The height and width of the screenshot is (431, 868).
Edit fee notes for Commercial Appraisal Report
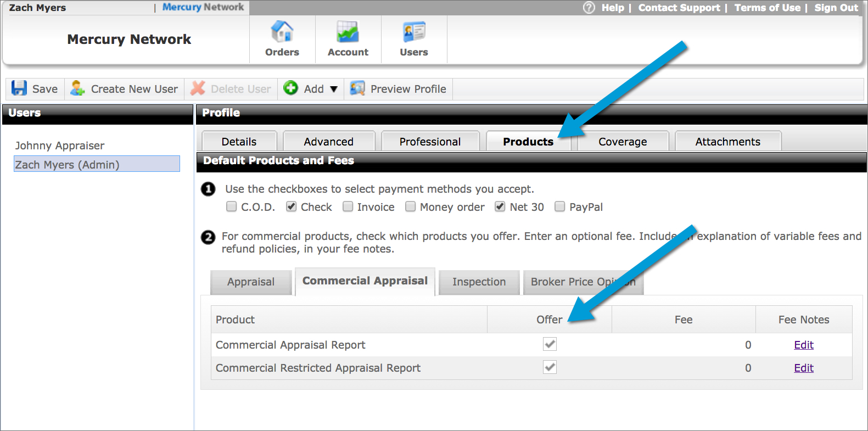coord(804,345)
